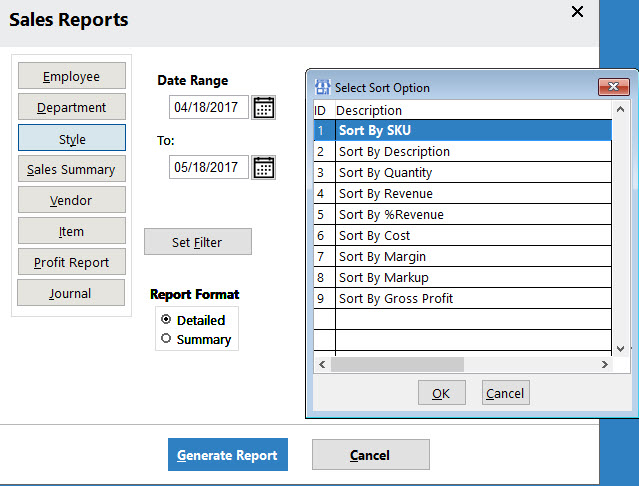Screen dimensions: 639x486
Task: Click the sort list scroll down arrow
Action: [x=620, y=349]
